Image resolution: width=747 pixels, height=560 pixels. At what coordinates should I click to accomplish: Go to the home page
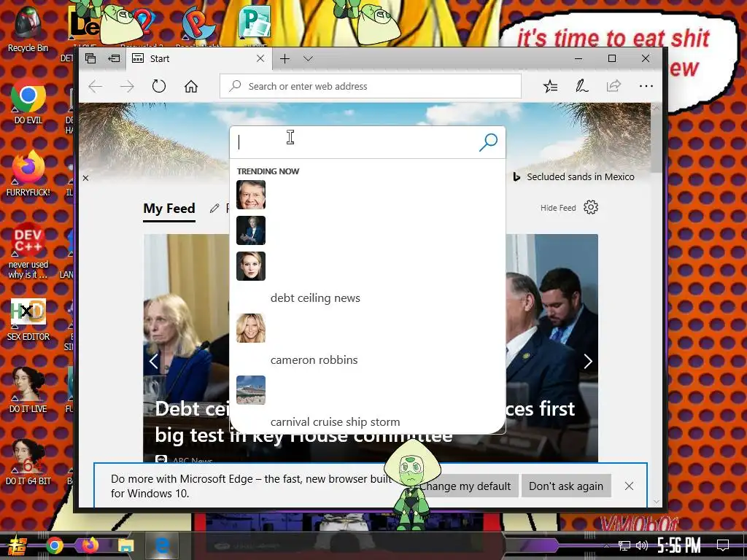(191, 86)
